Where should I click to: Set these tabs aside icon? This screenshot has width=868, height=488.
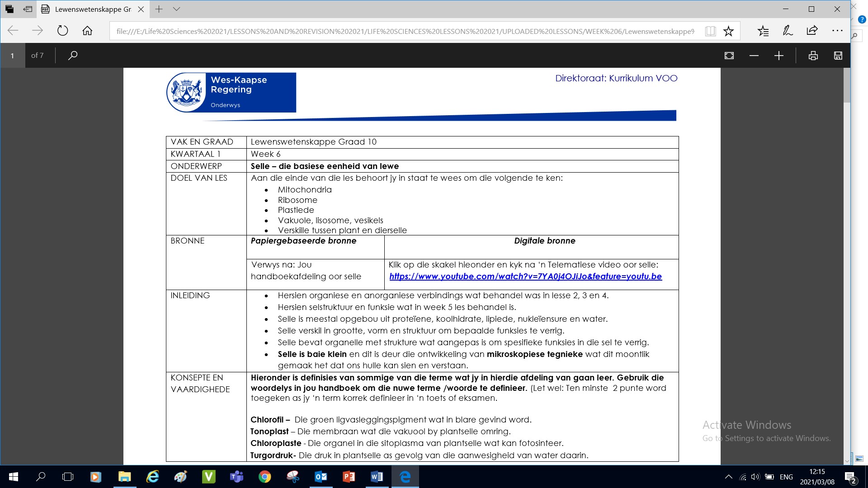[28, 9]
